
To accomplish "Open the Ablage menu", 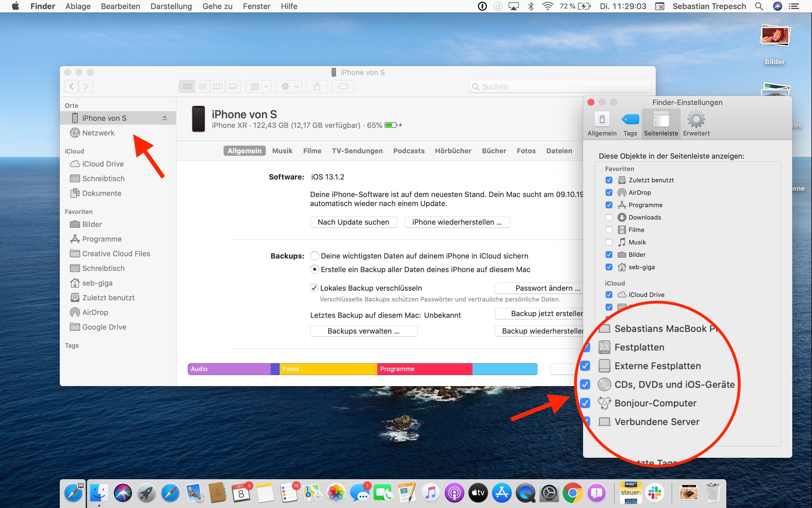I will pos(78,6).
